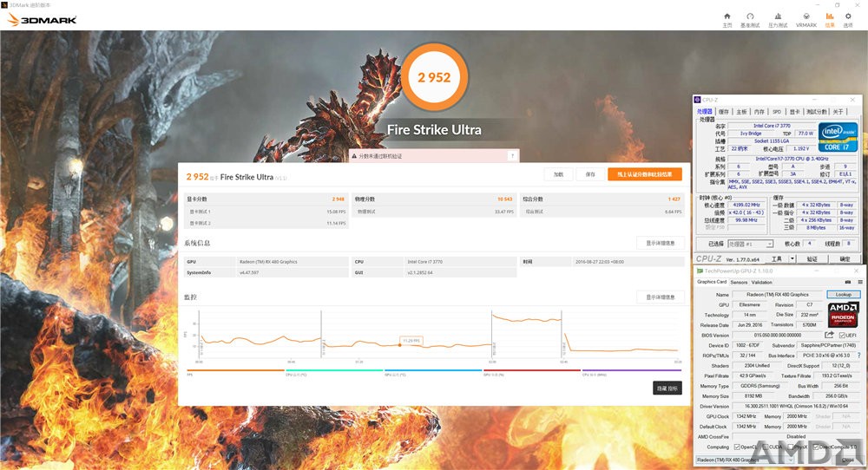Viewport: 868px width, 470px height.
Task: Open the stress test (压力测试) icon
Action: (x=778, y=16)
